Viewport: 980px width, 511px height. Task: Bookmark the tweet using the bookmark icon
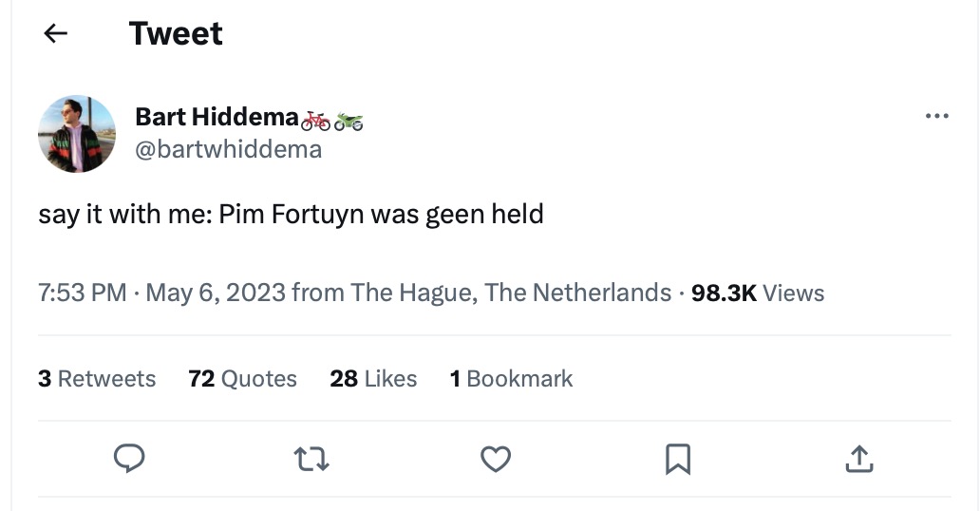677,460
